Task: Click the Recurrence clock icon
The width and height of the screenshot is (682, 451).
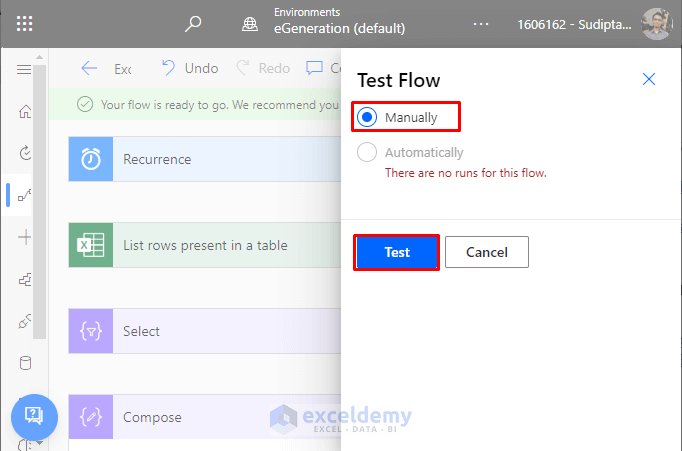Action: coord(91,159)
